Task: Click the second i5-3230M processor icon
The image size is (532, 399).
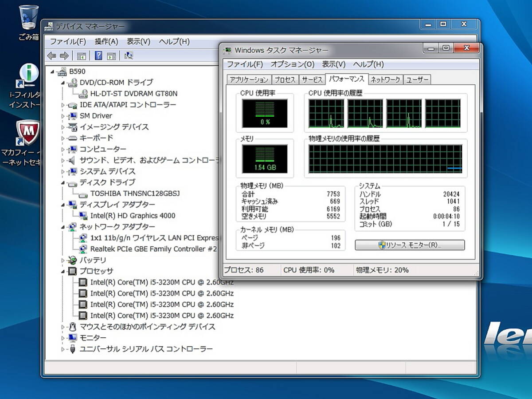Action: tap(83, 293)
